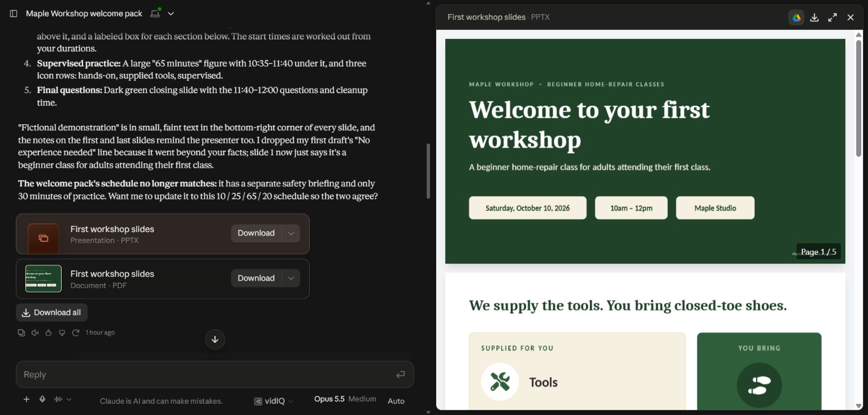The image size is (868, 415).
Task: Click the Download all button
Action: 52,313
